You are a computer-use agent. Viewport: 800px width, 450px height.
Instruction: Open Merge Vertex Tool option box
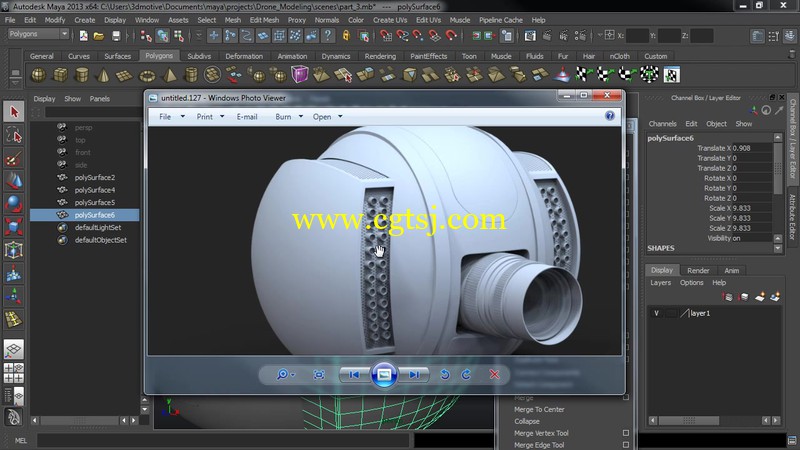[x=626, y=433]
